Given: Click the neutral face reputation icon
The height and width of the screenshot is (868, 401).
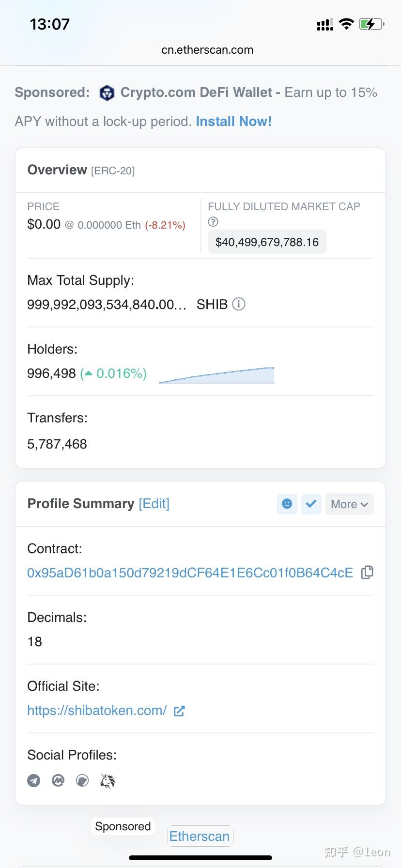Looking at the screenshot, I should point(287,504).
